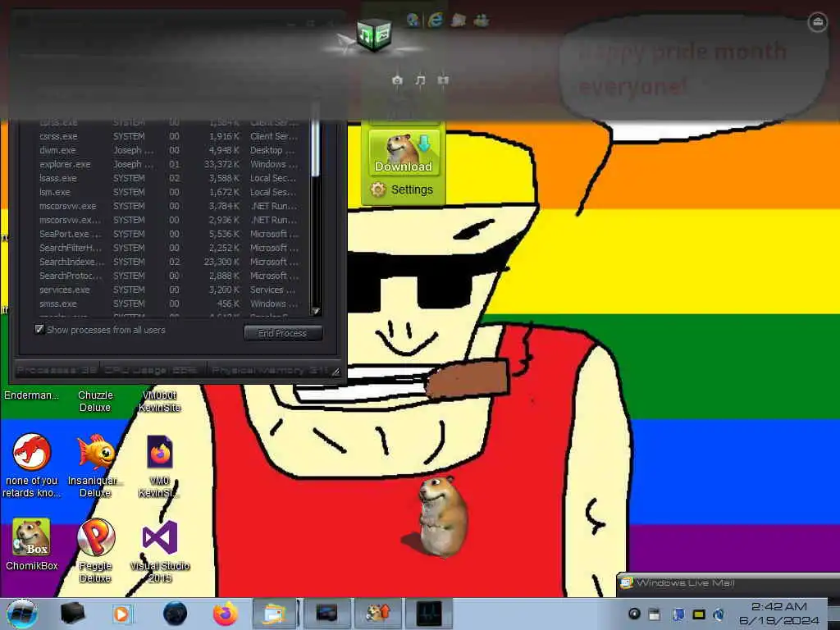840x630 pixels.
Task: Click the Processes count in status bar
Action: [x=57, y=370]
